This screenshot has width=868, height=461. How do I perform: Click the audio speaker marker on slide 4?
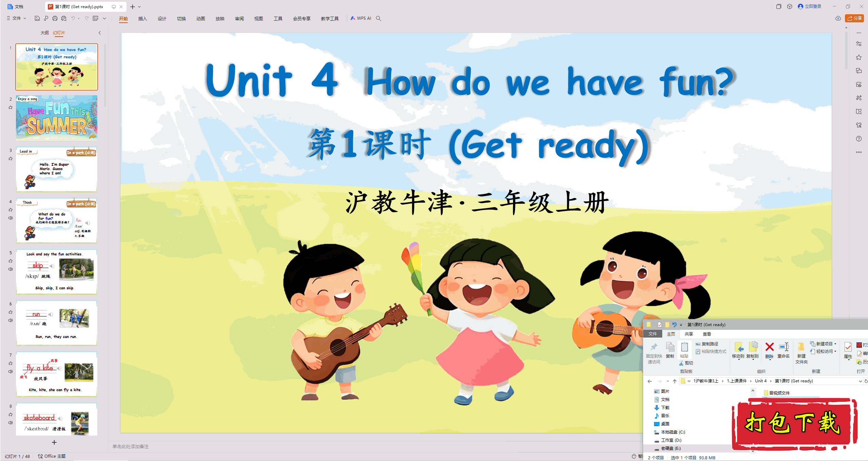pos(11,218)
